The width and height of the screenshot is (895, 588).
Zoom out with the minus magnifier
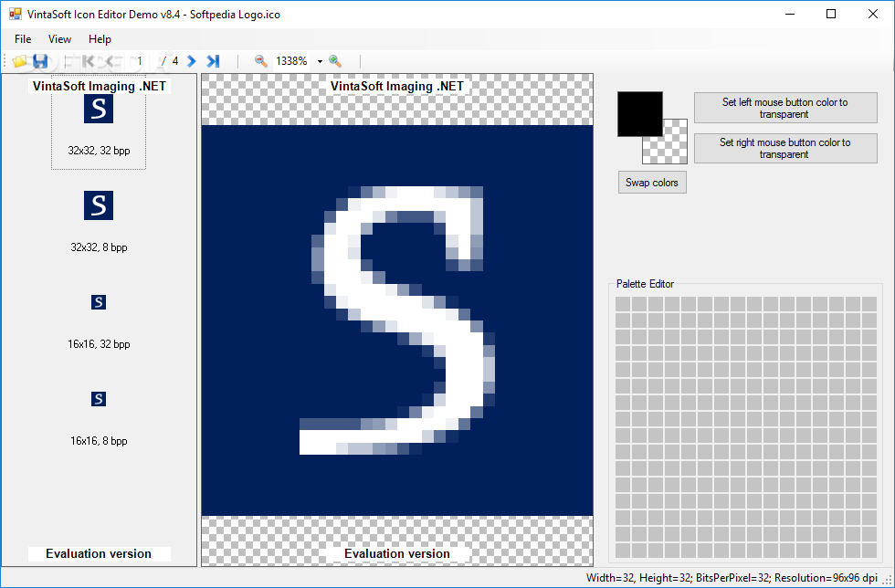(261, 61)
